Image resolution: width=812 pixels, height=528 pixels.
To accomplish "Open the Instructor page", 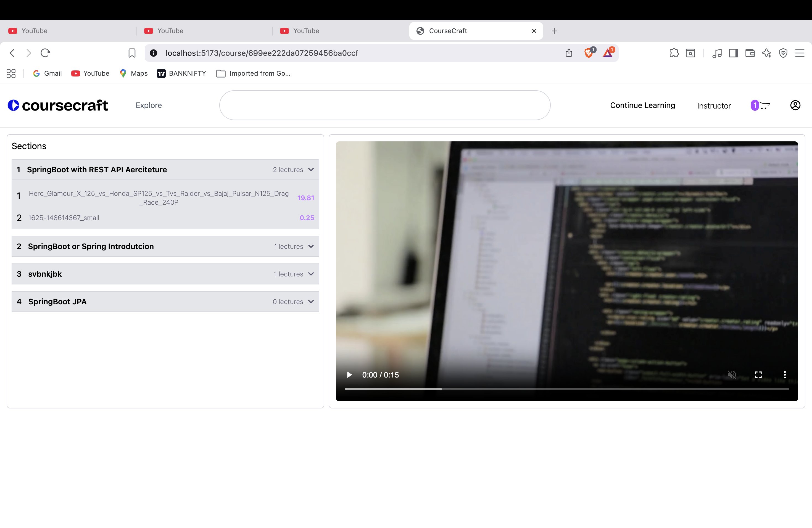I will click(x=714, y=106).
